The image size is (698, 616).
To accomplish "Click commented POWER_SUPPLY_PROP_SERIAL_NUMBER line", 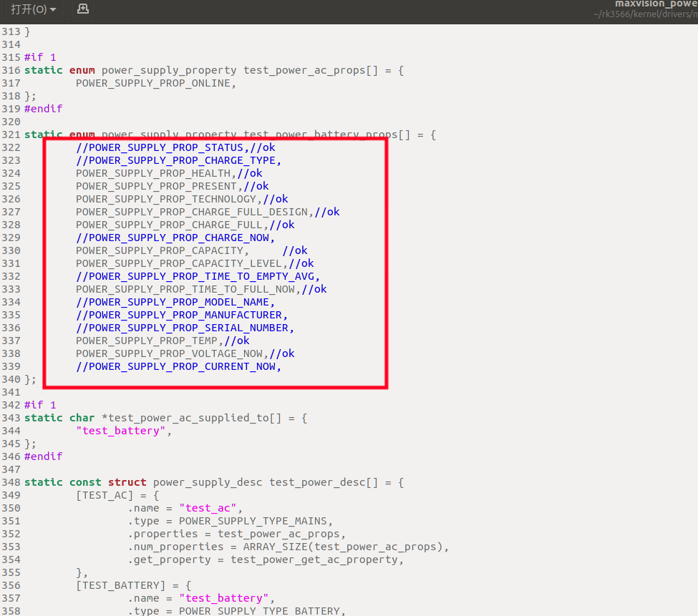I will click(185, 328).
